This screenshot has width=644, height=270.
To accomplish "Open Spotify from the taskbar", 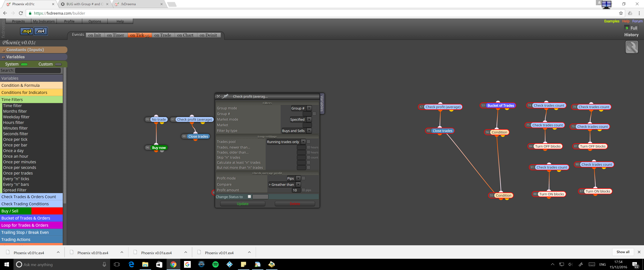I will (215, 264).
